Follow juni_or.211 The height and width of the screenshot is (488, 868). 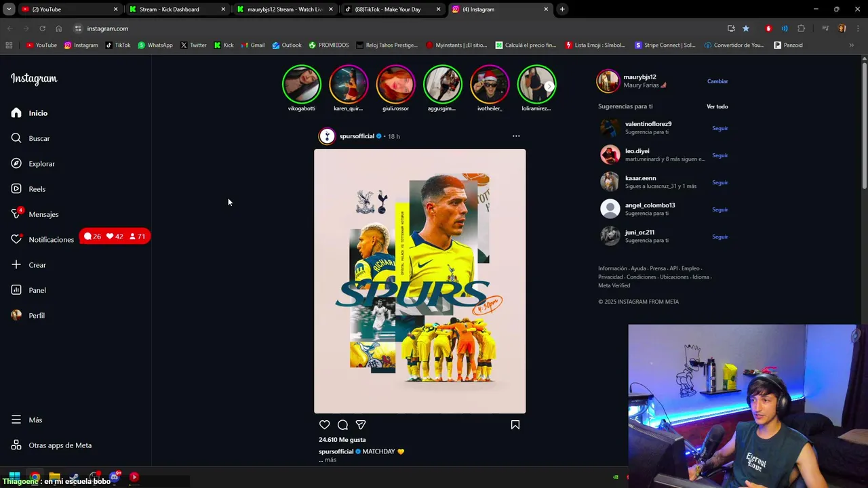720,237
